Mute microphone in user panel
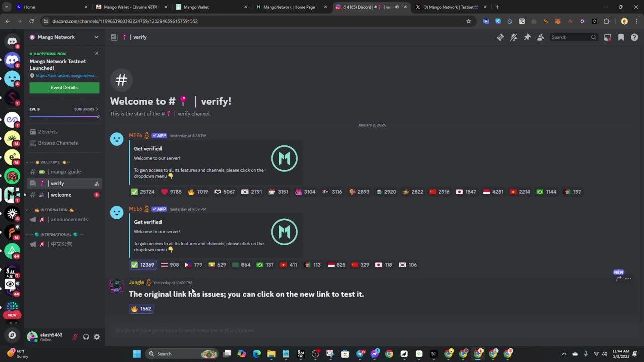This screenshot has width=644, height=362. [x=75, y=337]
